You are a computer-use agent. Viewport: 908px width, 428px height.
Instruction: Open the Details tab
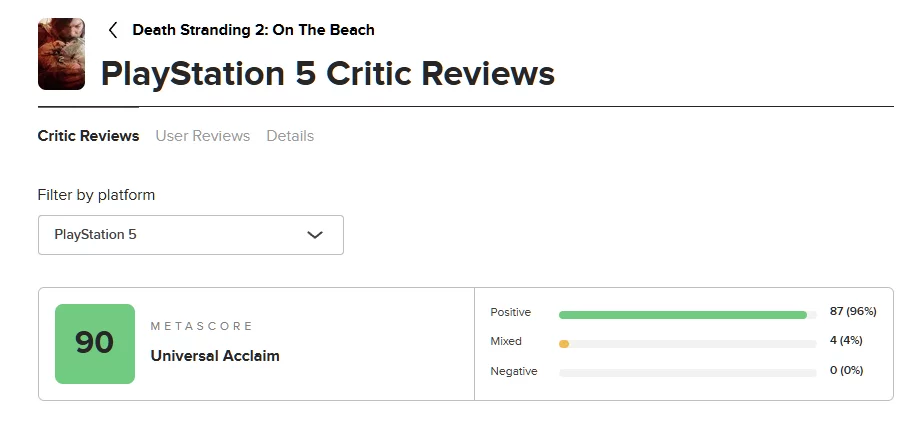[x=290, y=136]
